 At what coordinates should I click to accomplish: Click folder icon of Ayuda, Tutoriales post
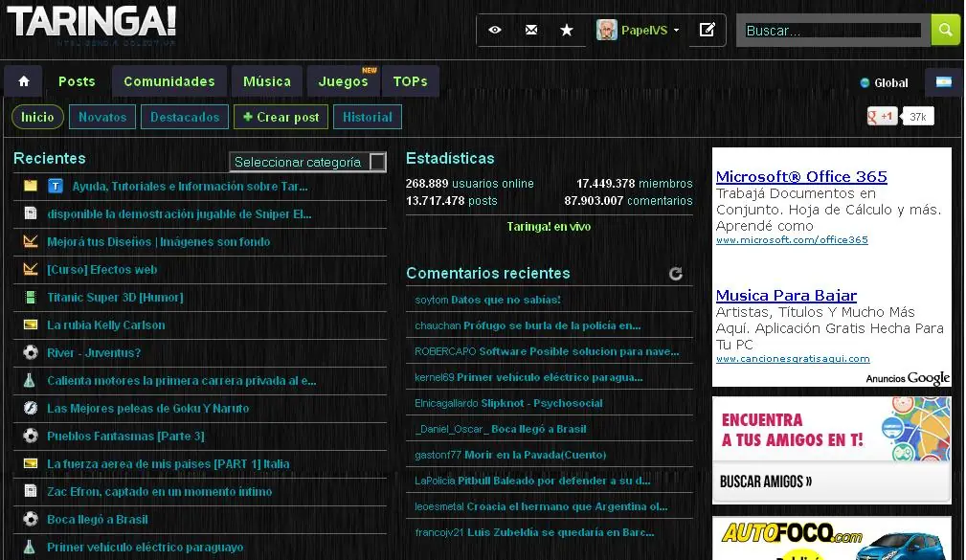pos(31,186)
